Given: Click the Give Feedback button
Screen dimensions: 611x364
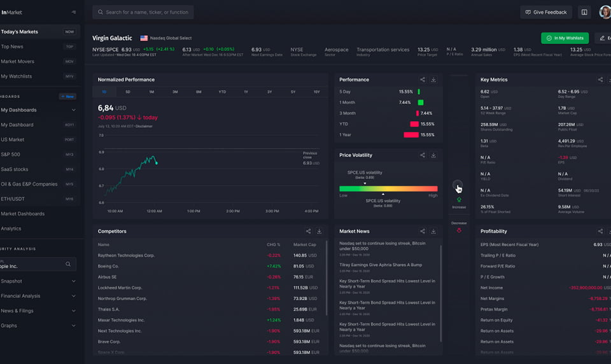Looking at the screenshot, I should pos(546,12).
